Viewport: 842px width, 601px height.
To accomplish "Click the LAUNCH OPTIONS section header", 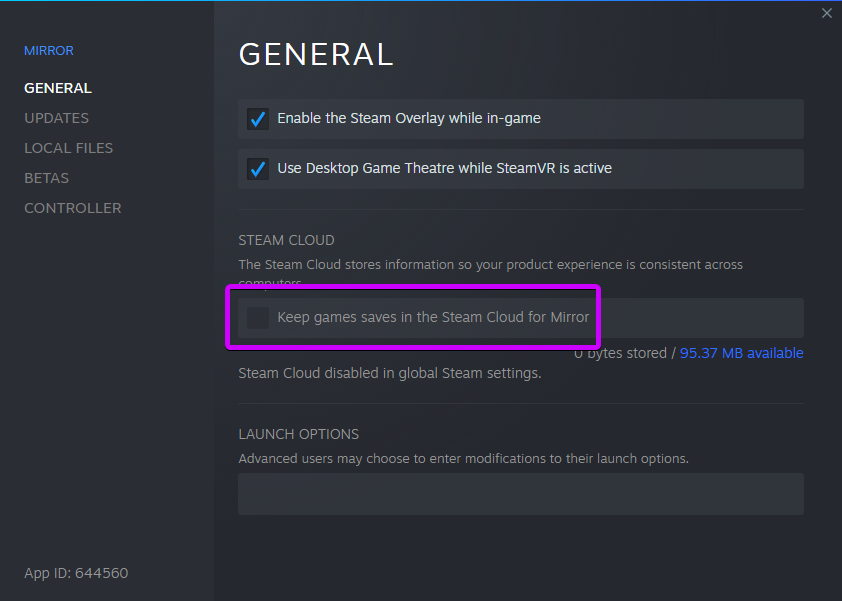I will pos(298,434).
